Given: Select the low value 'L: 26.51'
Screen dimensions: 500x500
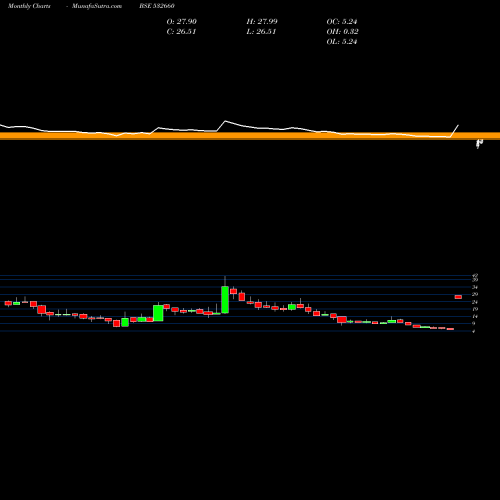Looking at the screenshot, I should pyautogui.click(x=261, y=32).
